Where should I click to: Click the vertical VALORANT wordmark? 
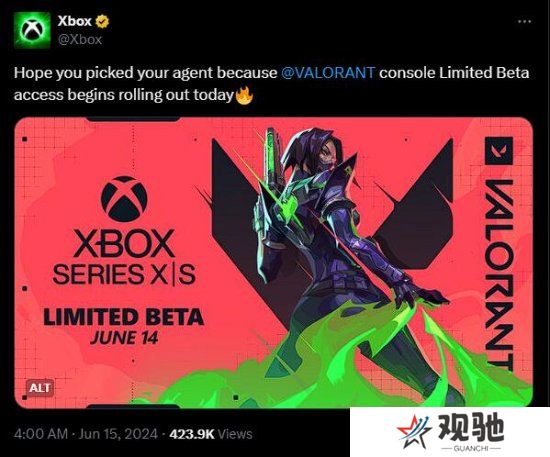[x=499, y=275]
